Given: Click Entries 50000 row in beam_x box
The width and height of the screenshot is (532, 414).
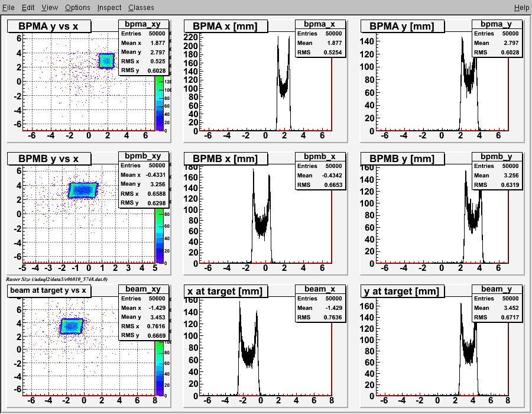Looking at the screenshot, I should (x=320, y=298).
